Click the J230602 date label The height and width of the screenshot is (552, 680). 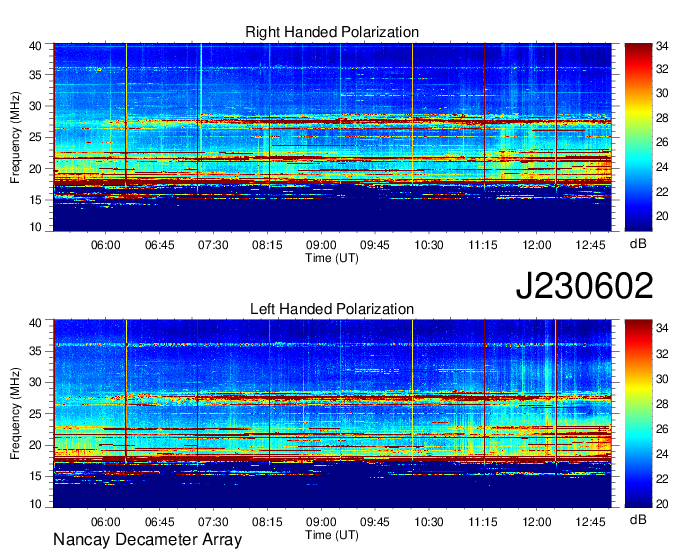coord(584,286)
